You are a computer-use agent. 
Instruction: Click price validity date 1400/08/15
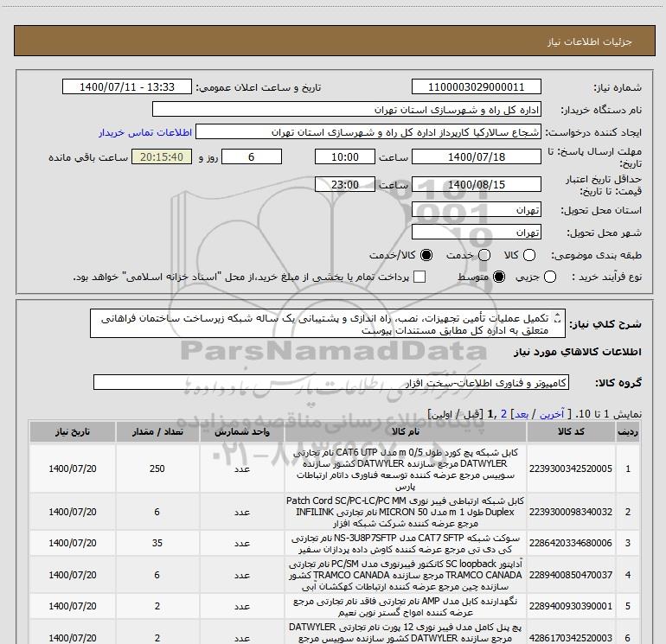[x=476, y=184]
